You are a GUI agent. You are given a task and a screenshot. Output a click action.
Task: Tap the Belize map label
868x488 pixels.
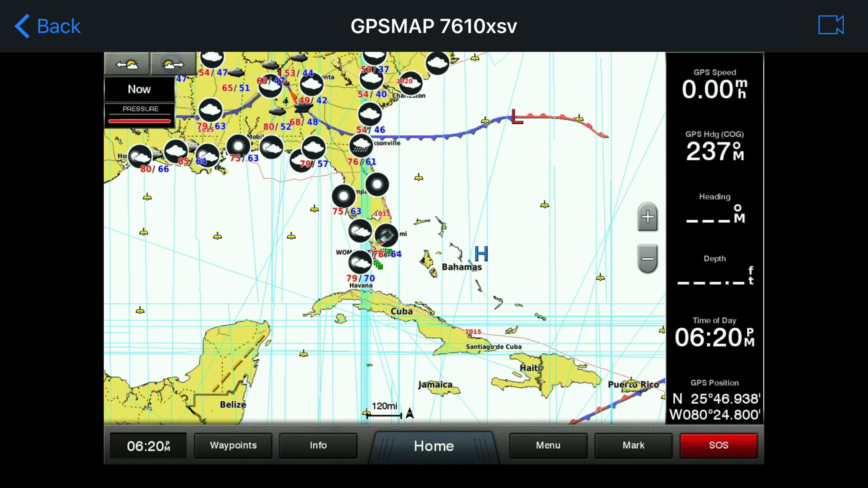[233, 405]
